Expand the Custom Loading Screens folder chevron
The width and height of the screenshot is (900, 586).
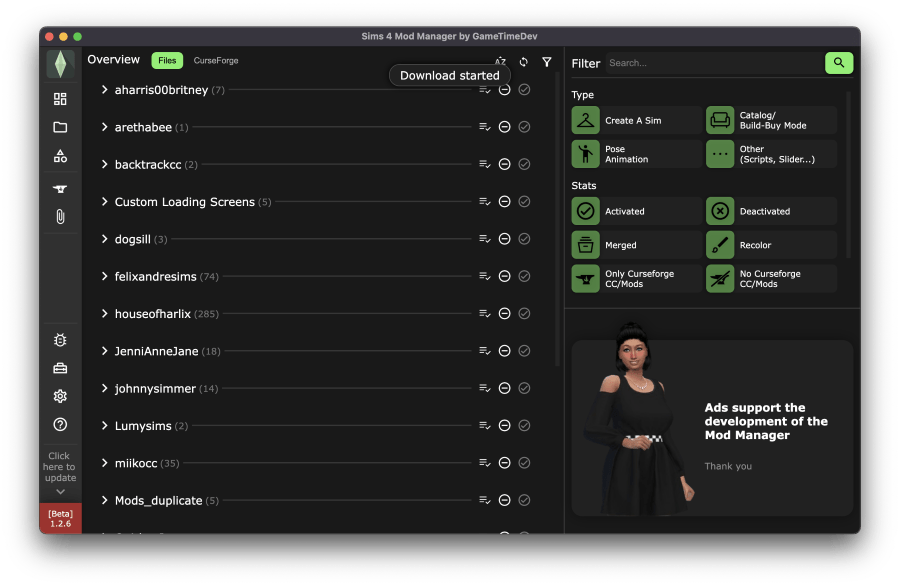tap(104, 201)
